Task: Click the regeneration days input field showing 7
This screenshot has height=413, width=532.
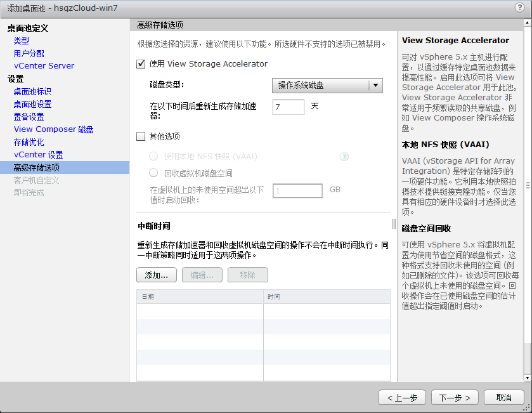Action: click(289, 107)
